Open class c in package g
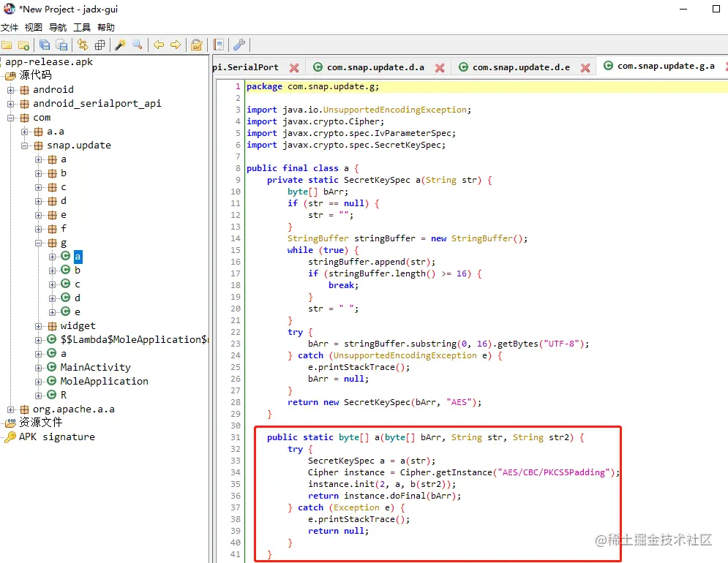 (x=78, y=284)
